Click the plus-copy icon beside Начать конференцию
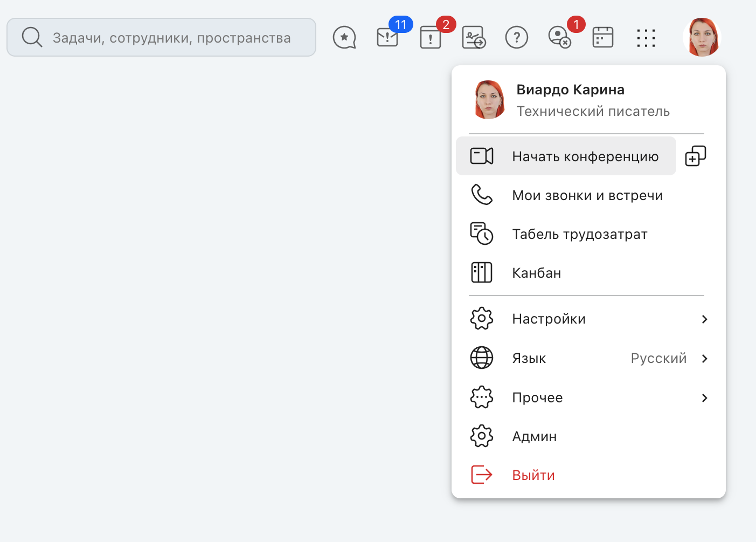756x542 pixels. 695,156
